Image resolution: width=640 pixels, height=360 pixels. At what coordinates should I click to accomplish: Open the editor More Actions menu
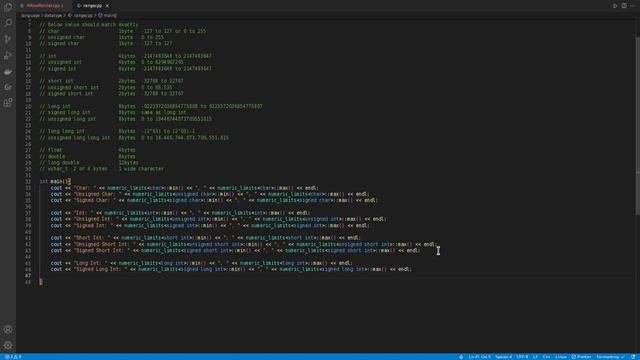(633, 6)
